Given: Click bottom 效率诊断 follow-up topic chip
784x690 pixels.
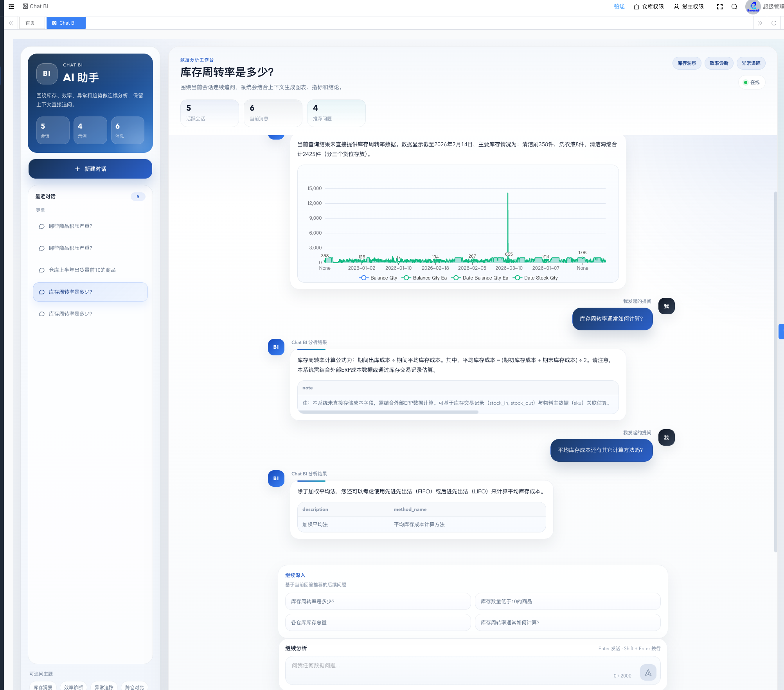Looking at the screenshot, I should [74, 687].
